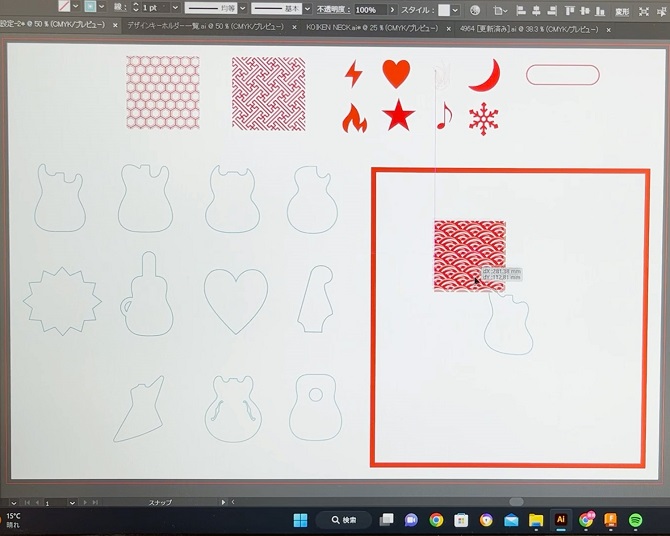Image resolution: width=670 pixels, height=536 pixels.
Task: Close the デザインキーホルダー一覧.ai tab
Action: pos(294,27)
